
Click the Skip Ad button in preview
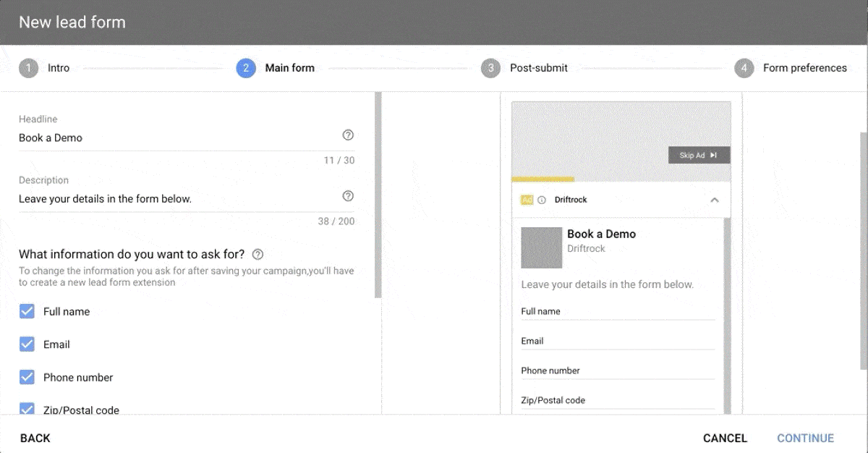point(699,156)
